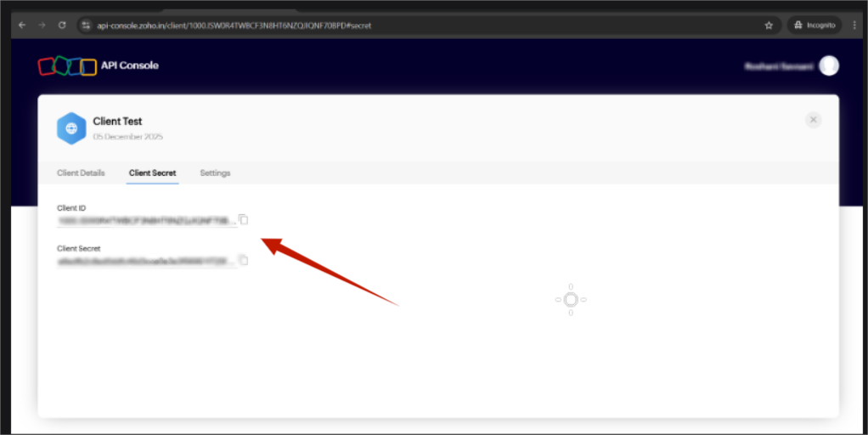Go forward to the next page

tap(42, 25)
